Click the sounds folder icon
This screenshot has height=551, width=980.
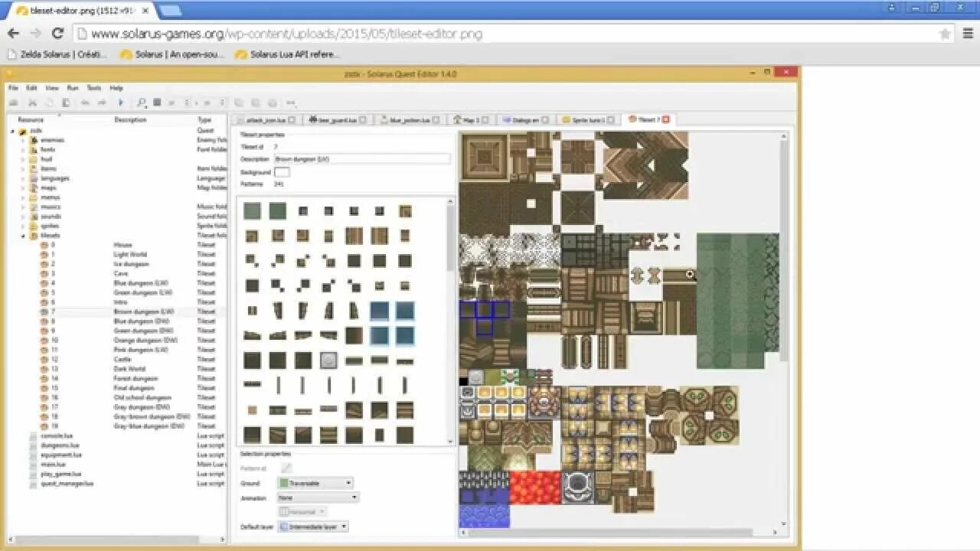[34, 217]
